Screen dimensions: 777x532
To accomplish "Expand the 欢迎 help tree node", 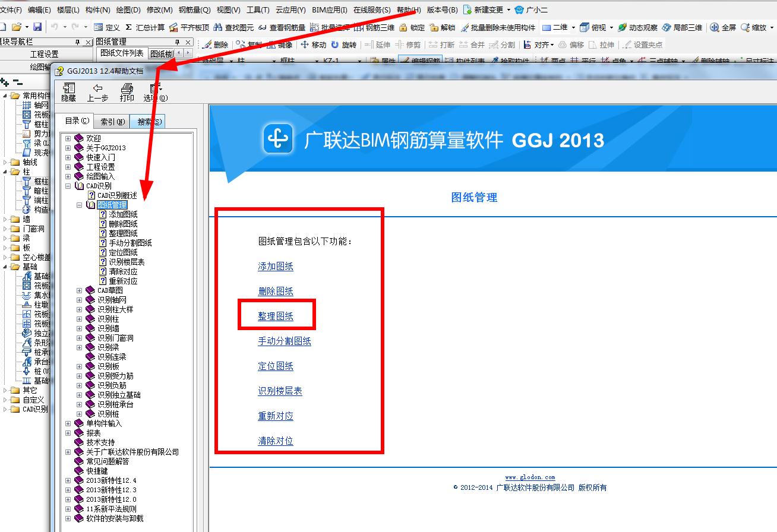I will [x=68, y=138].
